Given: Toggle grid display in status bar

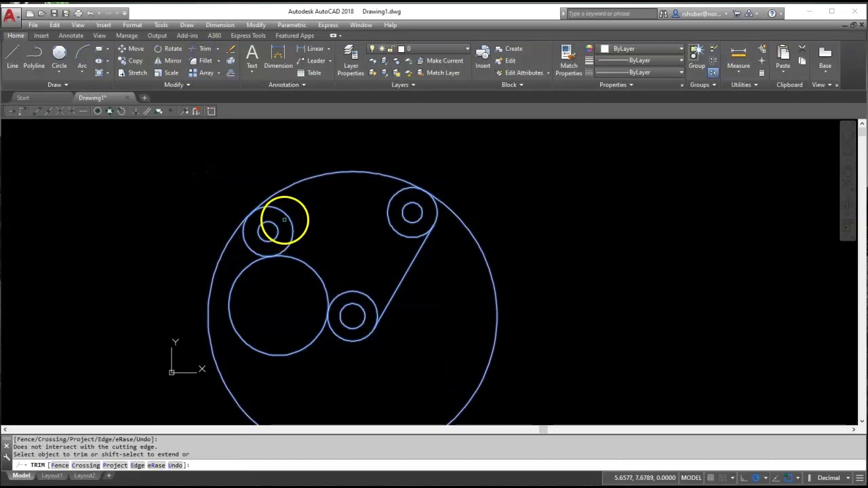Looking at the screenshot, I should (711, 478).
